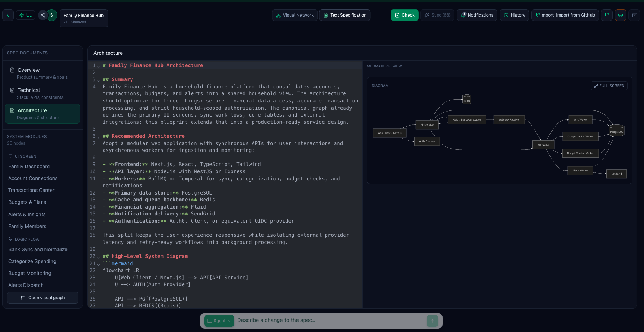Click the "**Primary data store:** PostgreSQL" line
644x332 pixels.
pyautogui.click(x=157, y=193)
